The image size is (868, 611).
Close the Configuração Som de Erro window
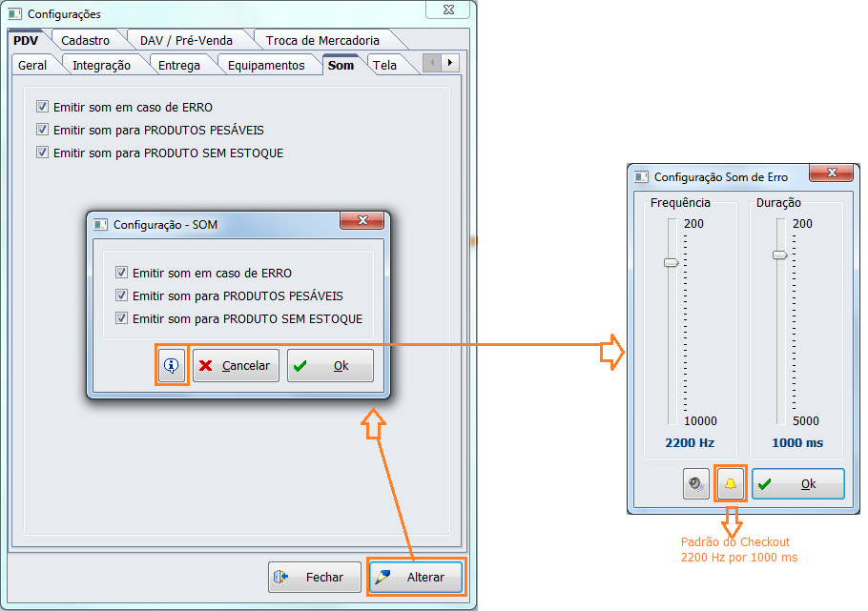pyautogui.click(x=831, y=173)
